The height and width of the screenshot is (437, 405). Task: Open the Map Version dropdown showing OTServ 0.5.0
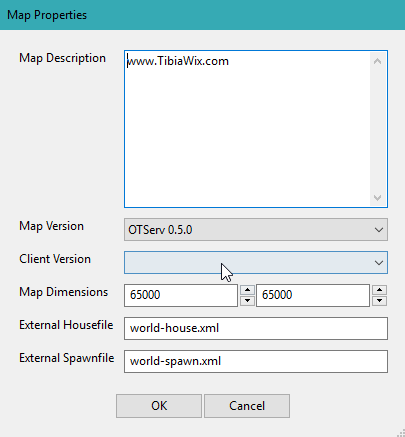[x=256, y=230]
